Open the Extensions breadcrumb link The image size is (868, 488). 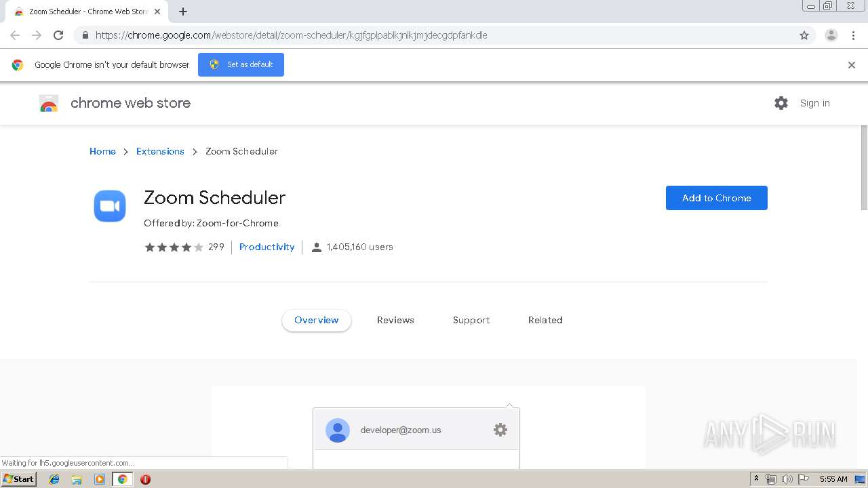click(x=160, y=151)
